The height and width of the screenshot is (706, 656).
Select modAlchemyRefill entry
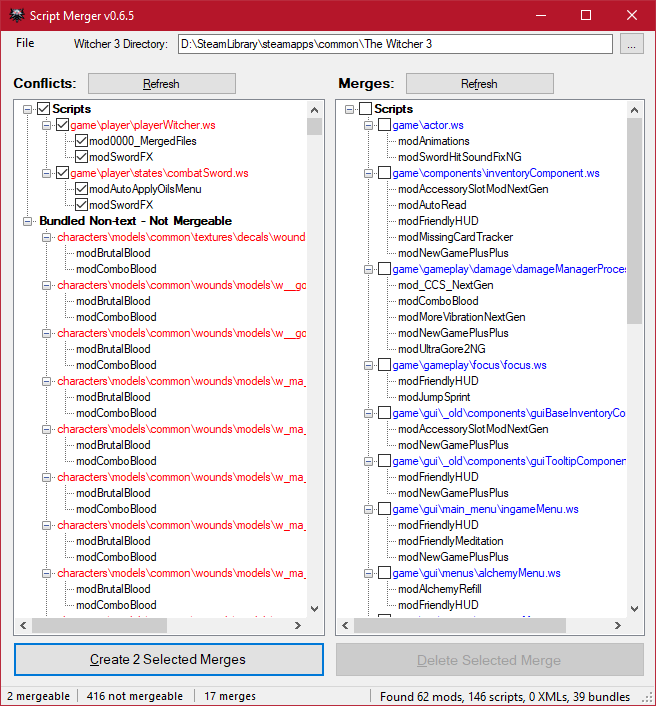point(440,589)
